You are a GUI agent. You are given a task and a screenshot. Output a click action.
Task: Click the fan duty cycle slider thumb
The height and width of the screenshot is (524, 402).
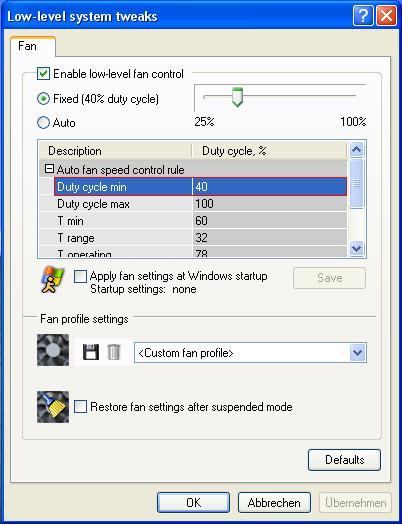point(237,97)
